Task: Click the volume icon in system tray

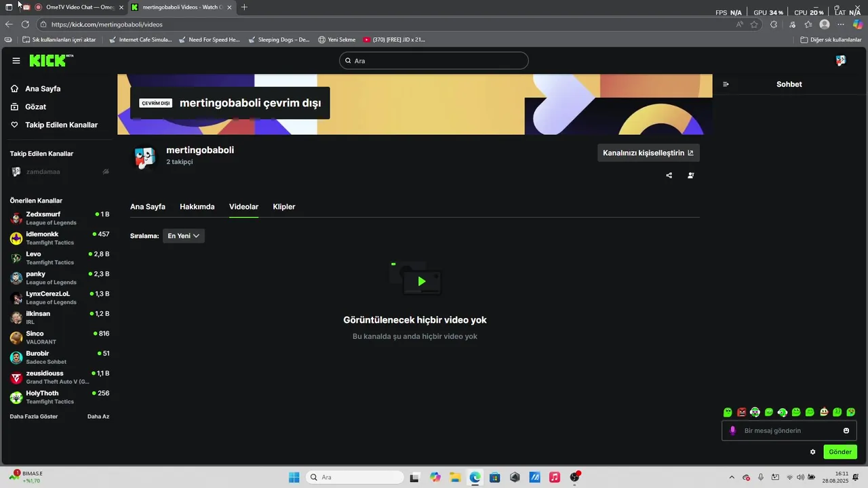Action: (800, 477)
